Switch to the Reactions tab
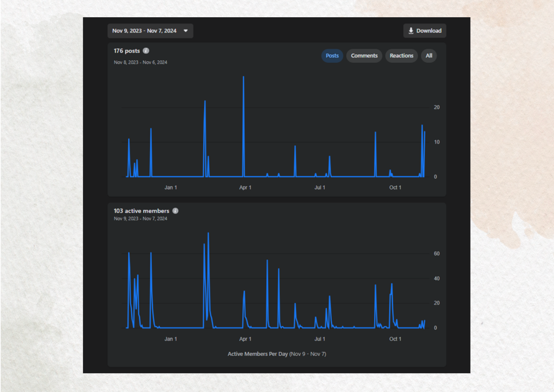The height and width of the screenshot is (392, 554). coord(401,56)
